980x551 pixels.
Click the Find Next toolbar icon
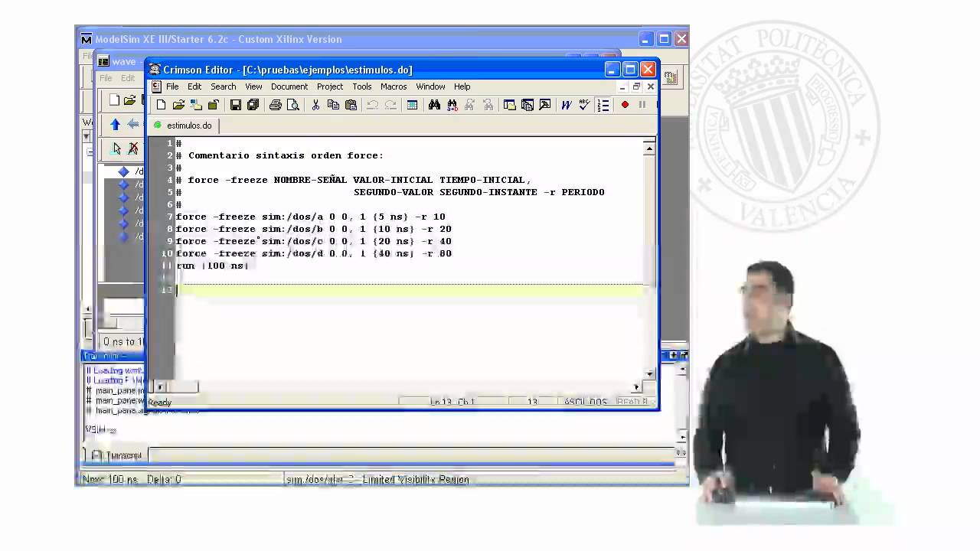(x=487, y=105)
